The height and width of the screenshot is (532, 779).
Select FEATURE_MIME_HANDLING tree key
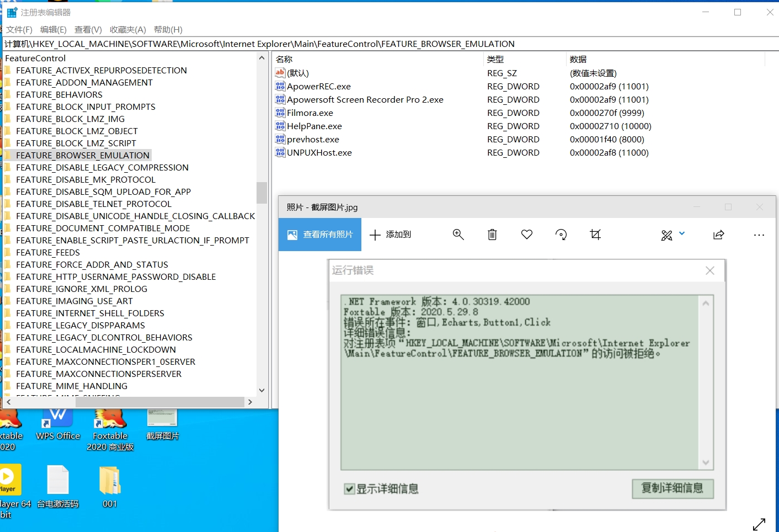(72, 386)
